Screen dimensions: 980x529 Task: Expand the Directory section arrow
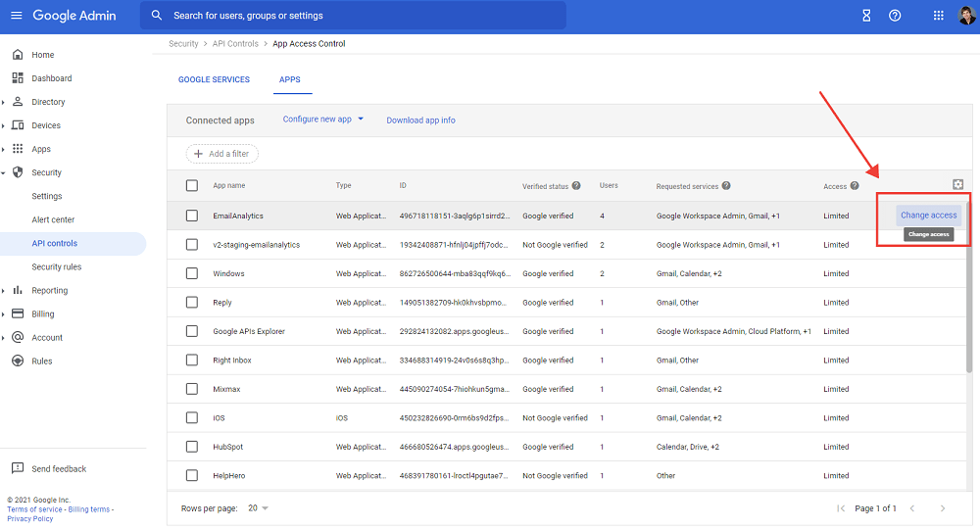coord(3,102)
